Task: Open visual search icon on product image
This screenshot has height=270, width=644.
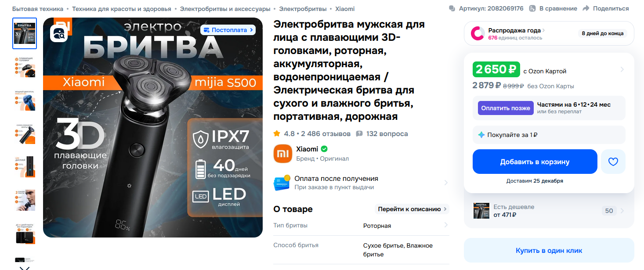Action: pos(59,33)
